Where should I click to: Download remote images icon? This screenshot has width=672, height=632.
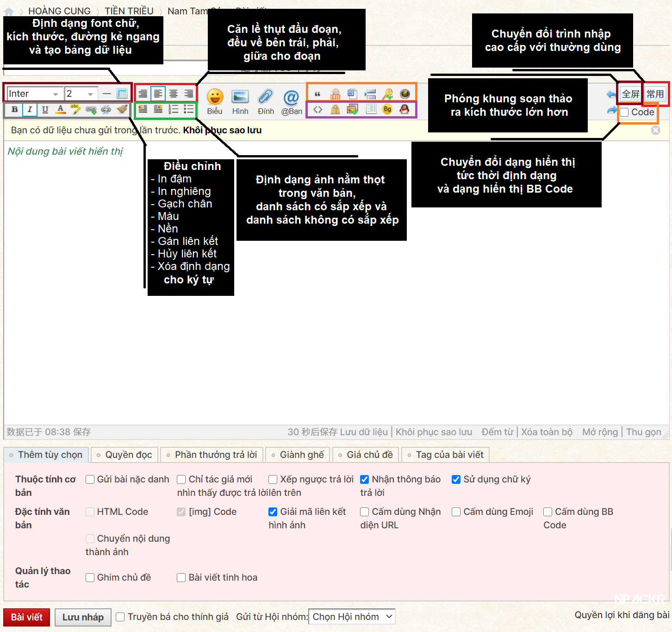[x=353, y=109]
